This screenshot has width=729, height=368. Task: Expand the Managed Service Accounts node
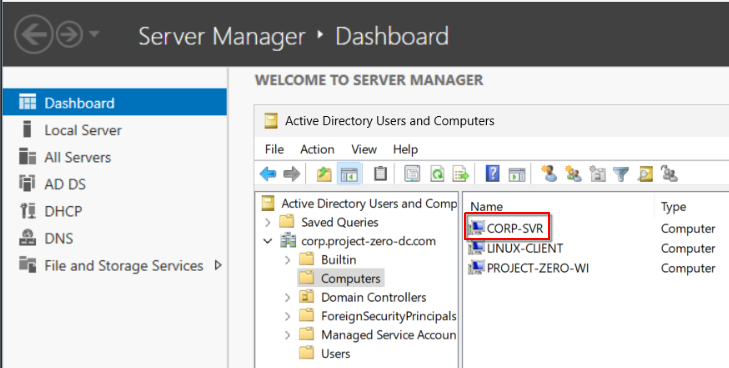coord(288,335)
